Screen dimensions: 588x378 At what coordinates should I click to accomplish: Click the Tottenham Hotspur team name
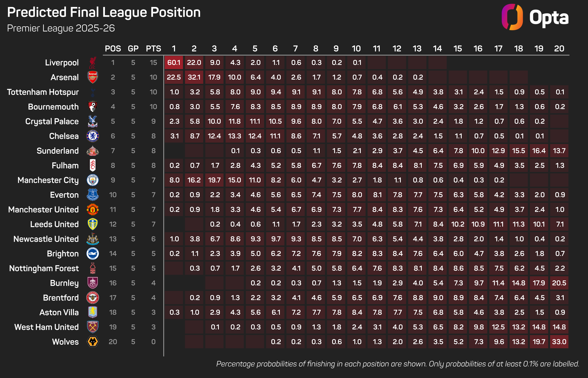coord(43,92)
